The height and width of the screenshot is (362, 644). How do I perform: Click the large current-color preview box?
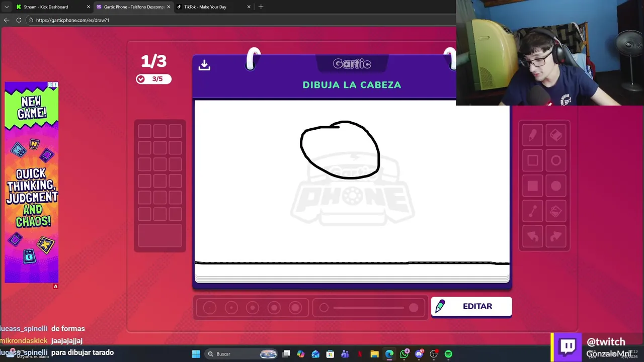coord(160,236)
